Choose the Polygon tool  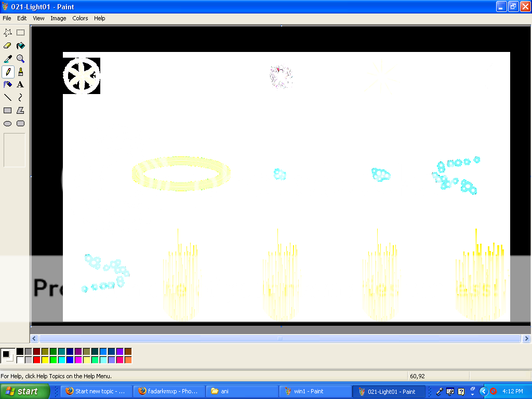[x=20, y=111]
